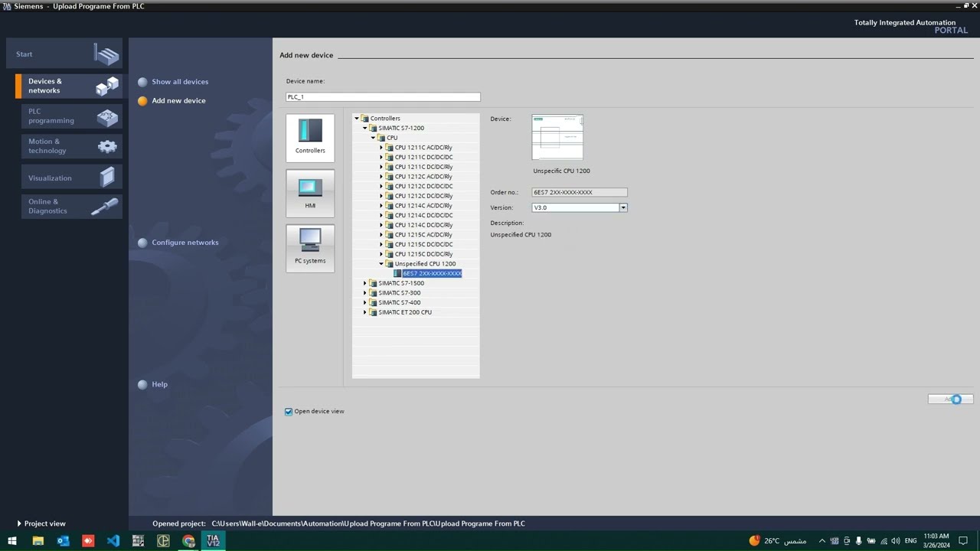
Task: Open Outlook from taskbar
Action: point(63,541)
